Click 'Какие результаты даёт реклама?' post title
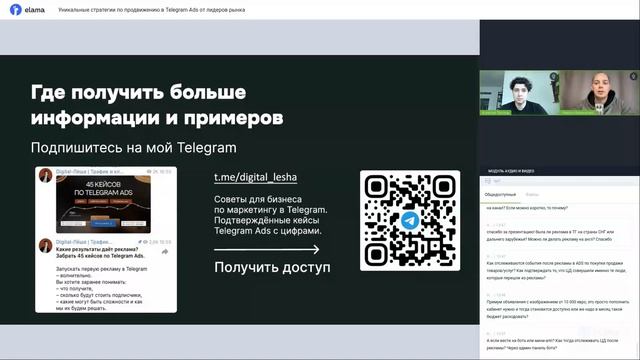Viewport: 640px width, 360px height. [x=97, y=249]
